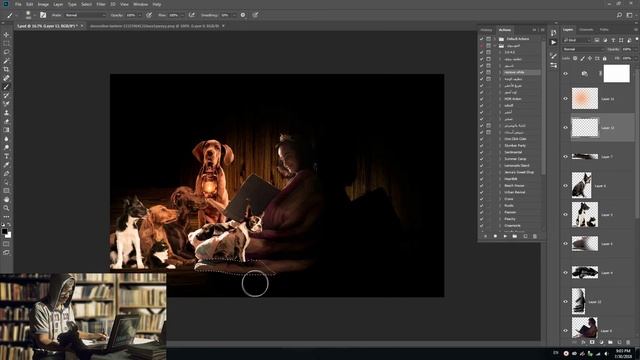Select the Magic Wand tool
Screen dimensions: 640x360
tap(6, 60)
